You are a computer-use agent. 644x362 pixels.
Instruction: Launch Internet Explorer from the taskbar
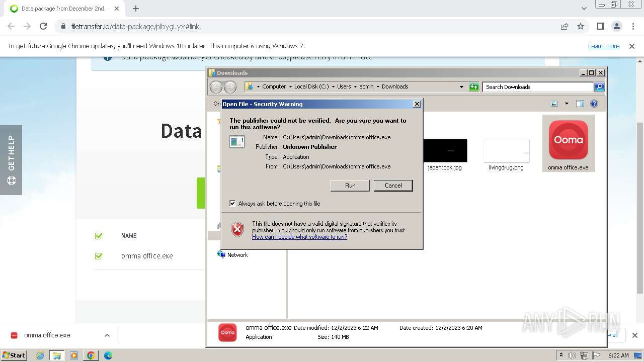[40, 355]
